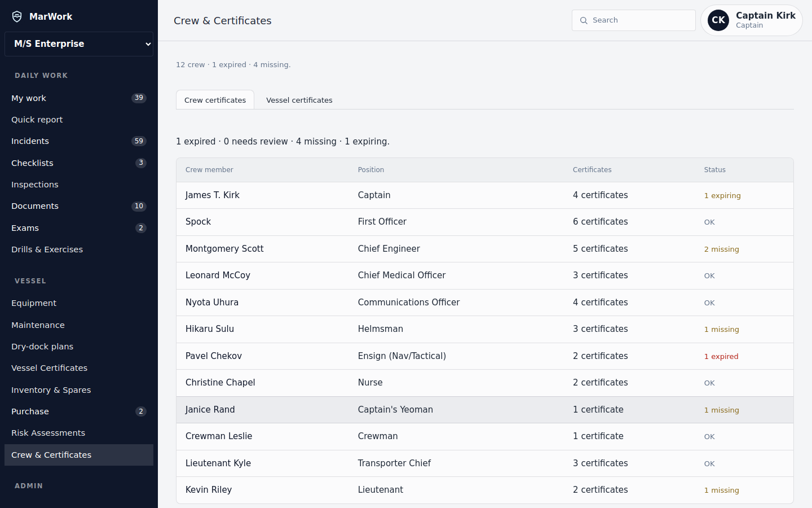Open Christine Chapel crew row
The height and width of the screenshot is (508, 812).
tap(485, 383)
